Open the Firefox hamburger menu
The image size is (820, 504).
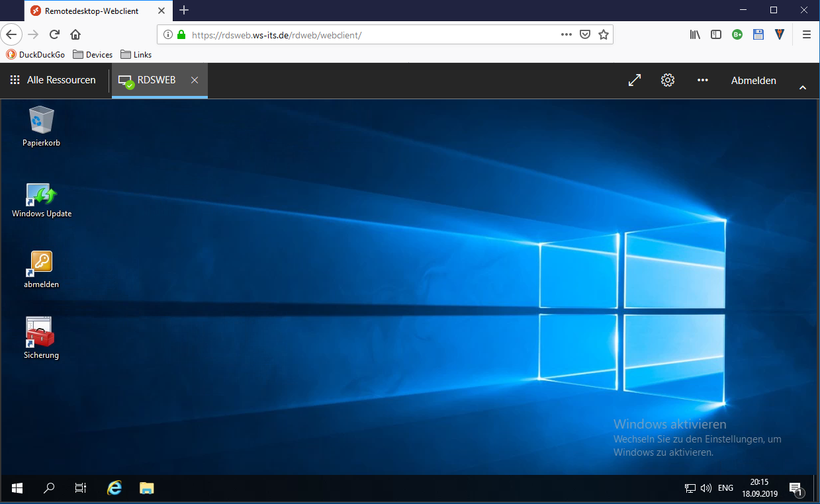click(806, 35)
